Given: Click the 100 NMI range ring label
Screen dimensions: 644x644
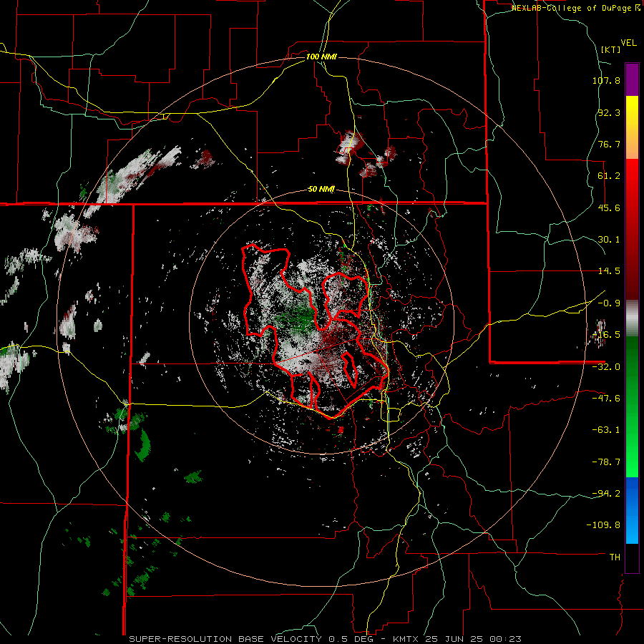Looking at the screenshot, I should (x=321, y=57).
